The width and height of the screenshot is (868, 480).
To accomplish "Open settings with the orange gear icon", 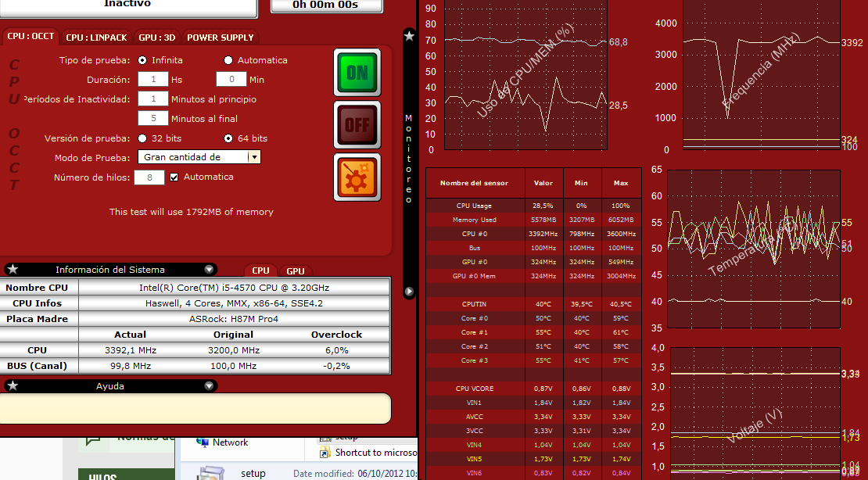I will (x=357, y=177).
